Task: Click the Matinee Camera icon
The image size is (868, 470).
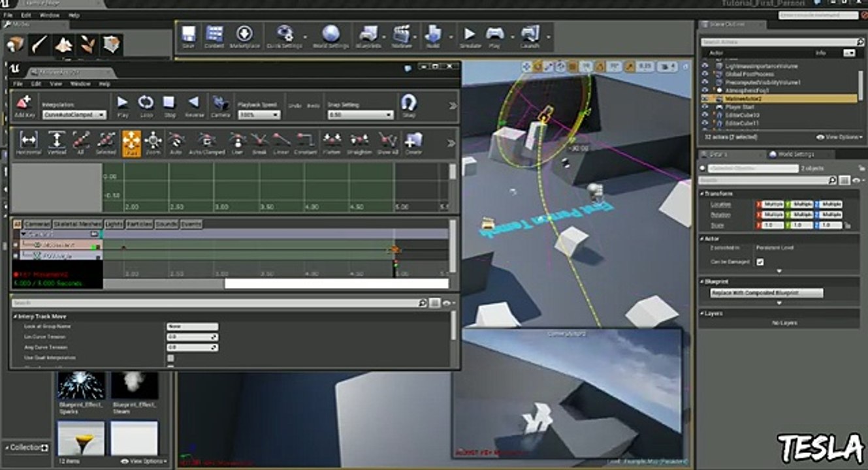Action: [x=220, y=106]
